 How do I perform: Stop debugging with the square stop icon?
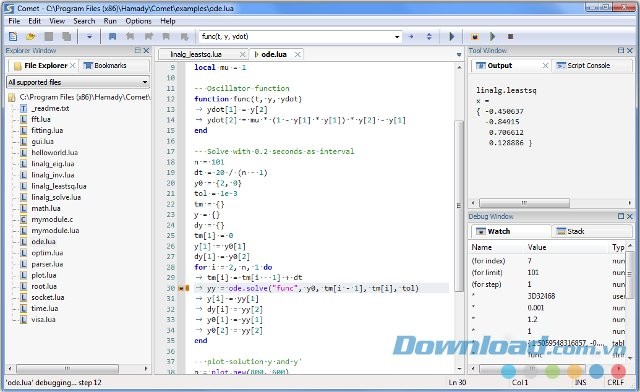(510, 37)
